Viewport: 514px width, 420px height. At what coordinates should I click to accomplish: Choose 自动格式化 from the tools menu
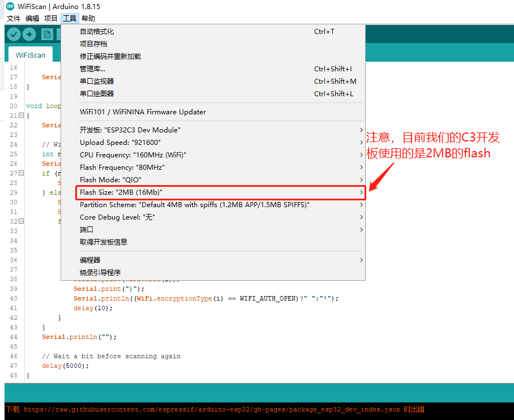point(213,32)
